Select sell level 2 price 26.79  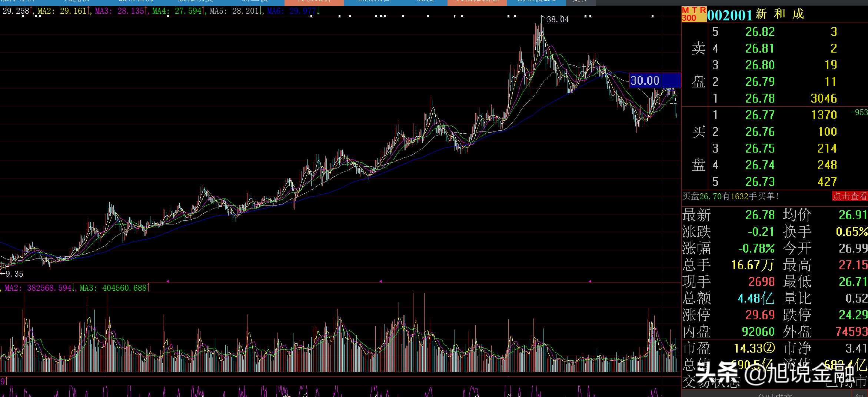tap(760, 82)
